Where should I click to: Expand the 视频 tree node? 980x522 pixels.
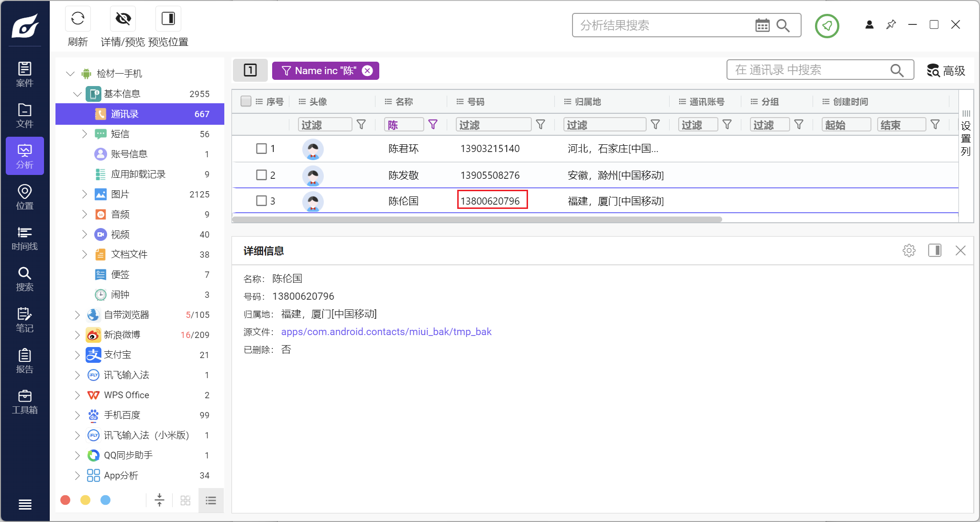(85, 234)
